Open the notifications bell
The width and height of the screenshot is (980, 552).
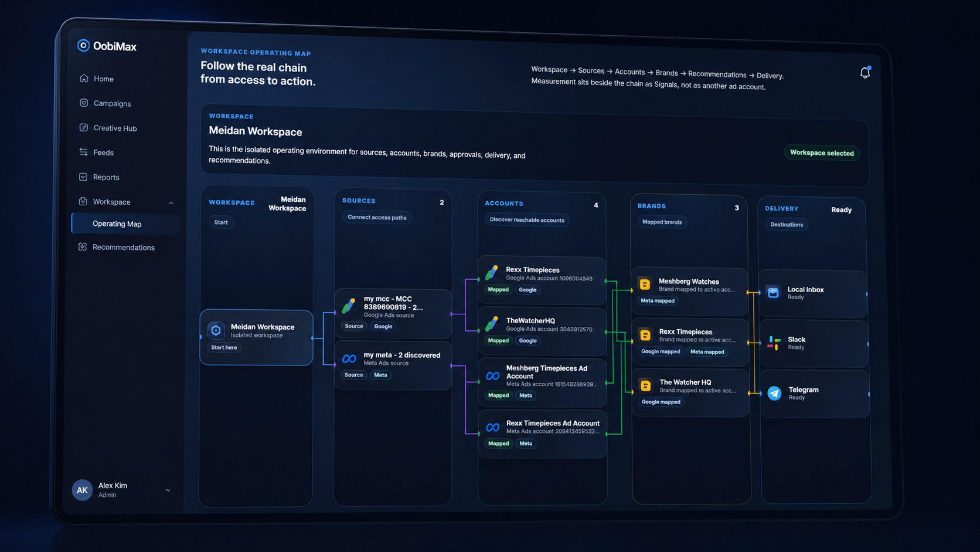pyautogui.click(x=865, y=72)
